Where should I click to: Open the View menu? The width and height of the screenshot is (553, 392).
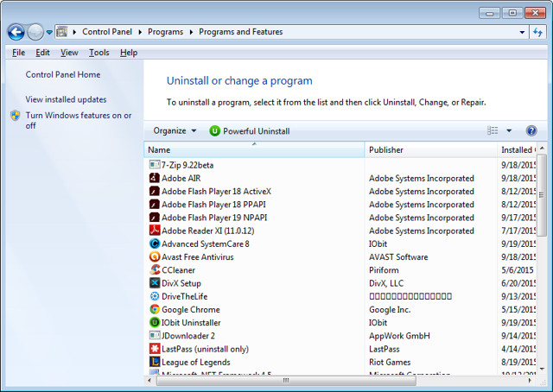coord(69,53)
